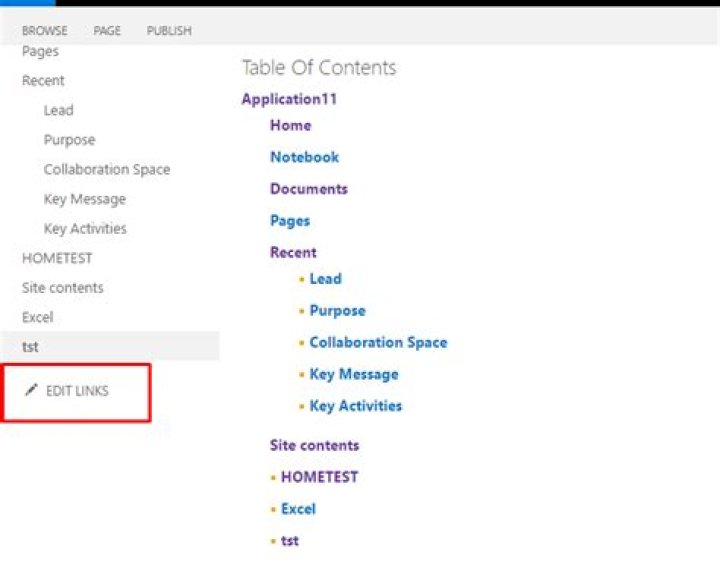The image size is (720, 583).
Task: Click the pencil icon beside EDIT LINKS
Action: pos(31,390)
